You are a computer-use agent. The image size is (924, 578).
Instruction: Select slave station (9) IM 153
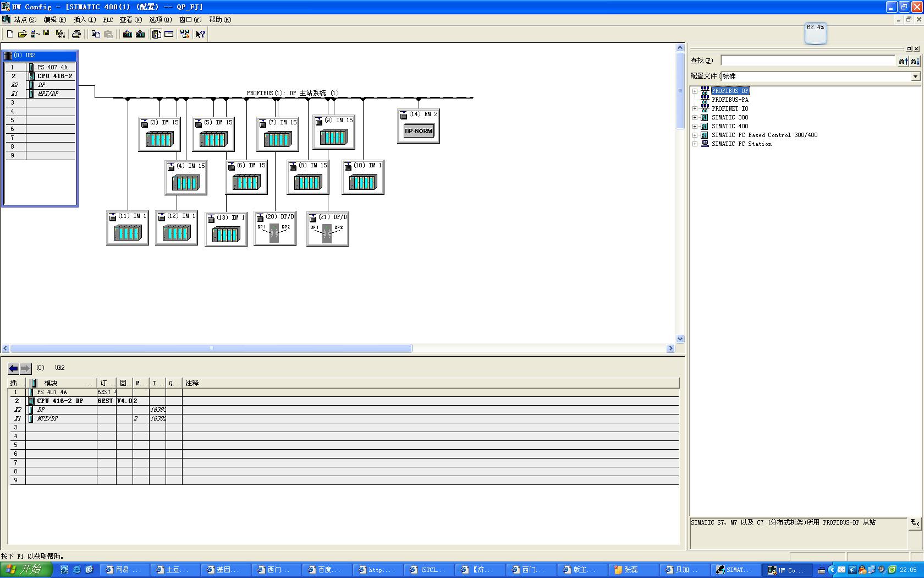[x=334, y=132]
